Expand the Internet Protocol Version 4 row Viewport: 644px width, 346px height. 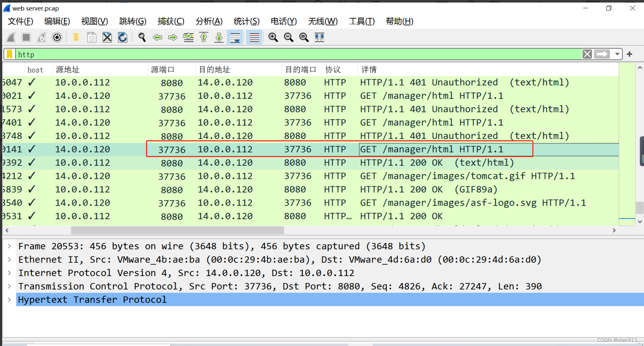(x=9, y=273)
